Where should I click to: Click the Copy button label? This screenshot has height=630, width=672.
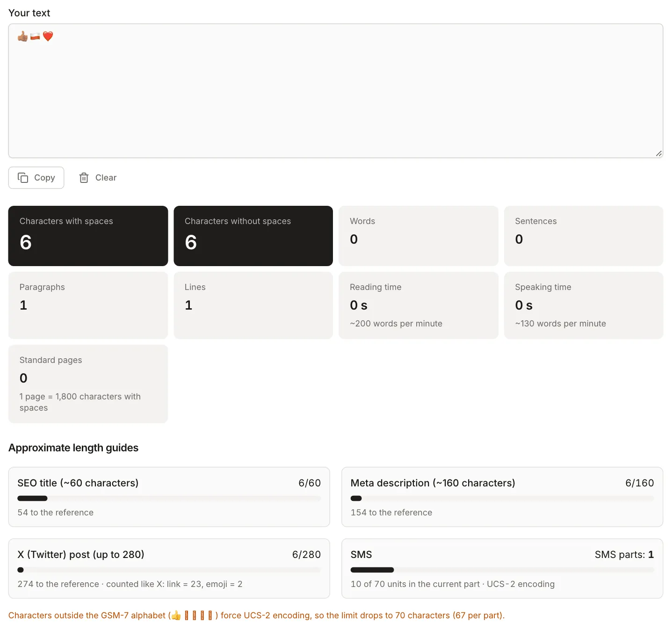(x=44, y=178)
